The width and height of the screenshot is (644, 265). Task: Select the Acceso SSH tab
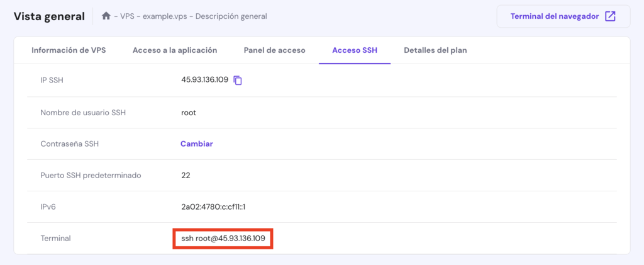click(355, 50)
